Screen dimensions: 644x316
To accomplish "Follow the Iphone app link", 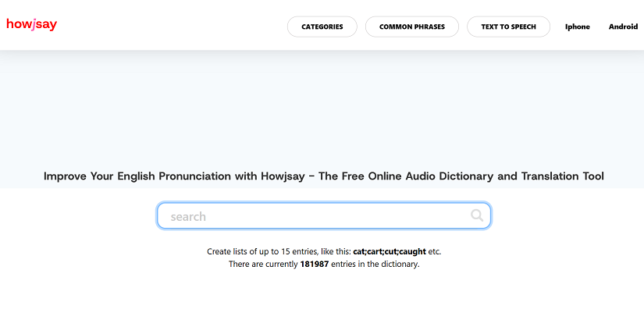I will 578,27.
